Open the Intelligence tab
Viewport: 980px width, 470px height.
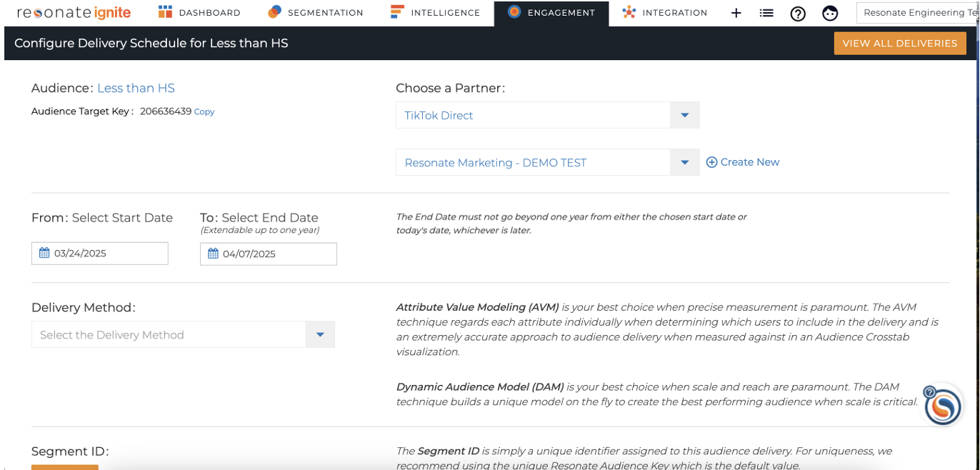(435, 13)
